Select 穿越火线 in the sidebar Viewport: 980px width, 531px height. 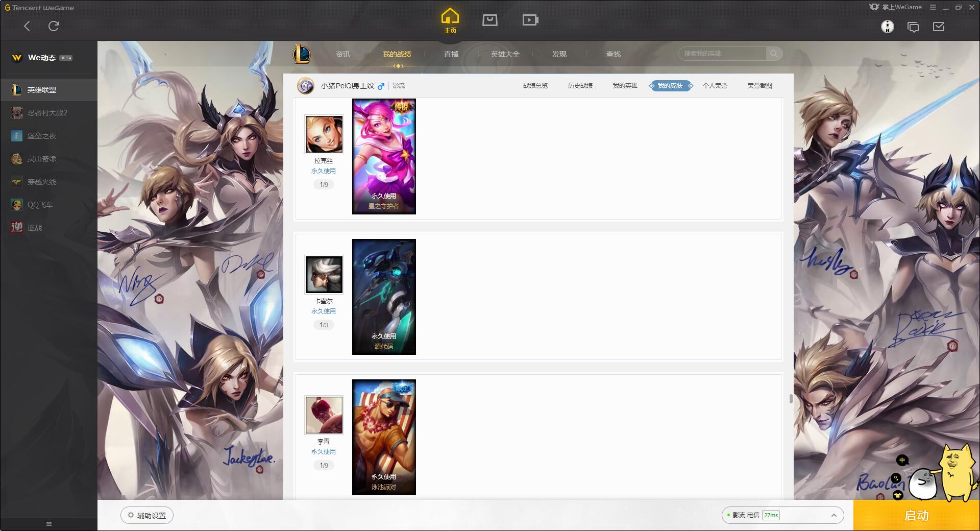tap(48, 182)
